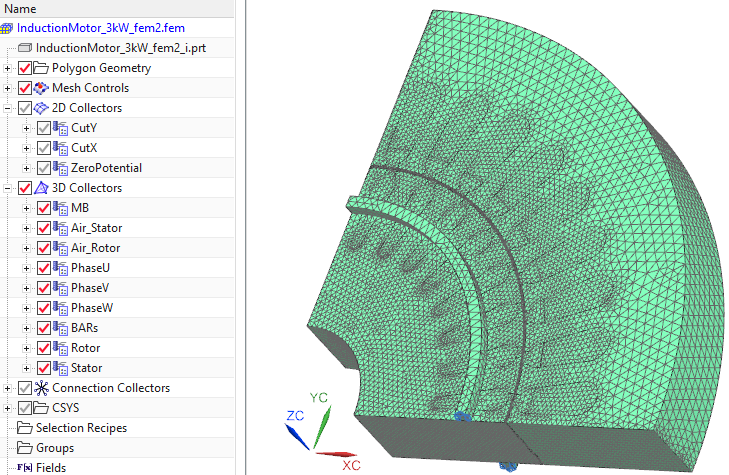This screenshot has width=729, height=475.
Task: Click the 3D Collectors pyramid icon
Action: pos(41,188)
